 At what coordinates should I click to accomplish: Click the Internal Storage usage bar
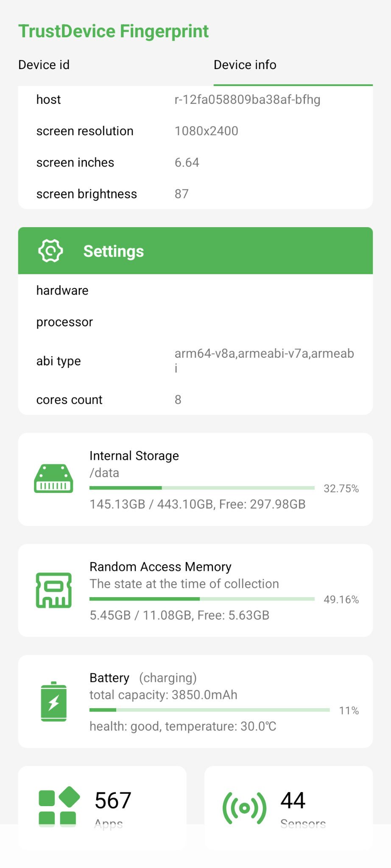coord(202,488)
